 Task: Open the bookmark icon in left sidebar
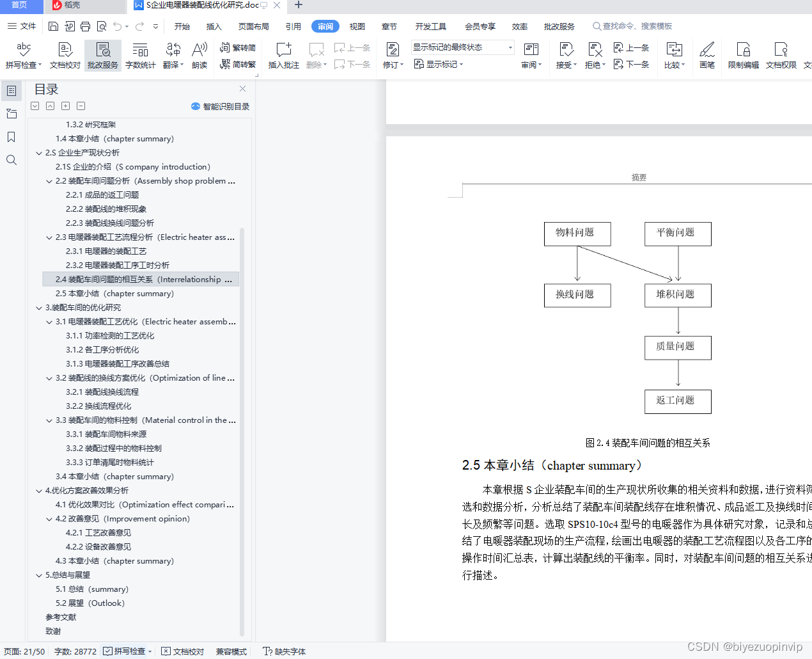[12, 137]
